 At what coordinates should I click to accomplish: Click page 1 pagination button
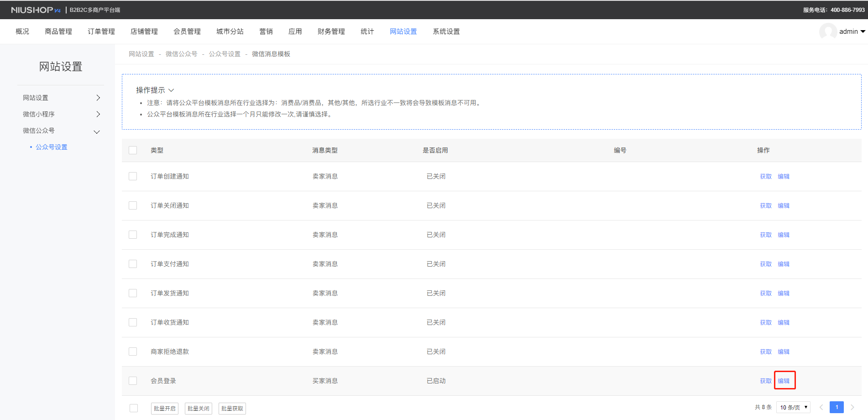pyautogui.click(x=837, y=407)
